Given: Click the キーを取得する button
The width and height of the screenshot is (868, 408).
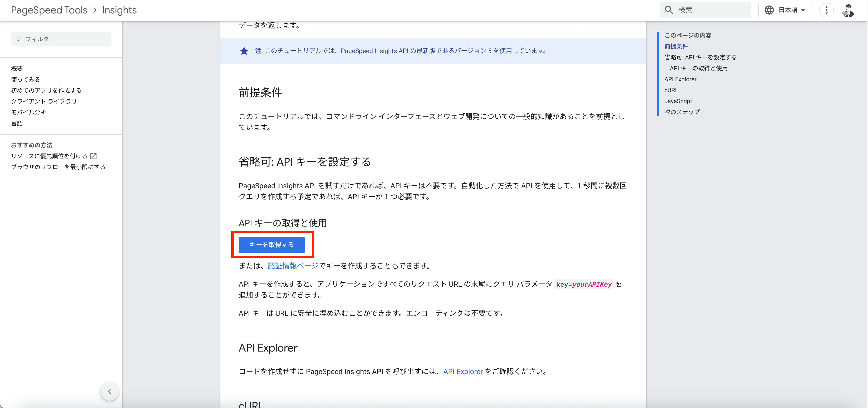Looking at the screenshot, I should [272, 245].
